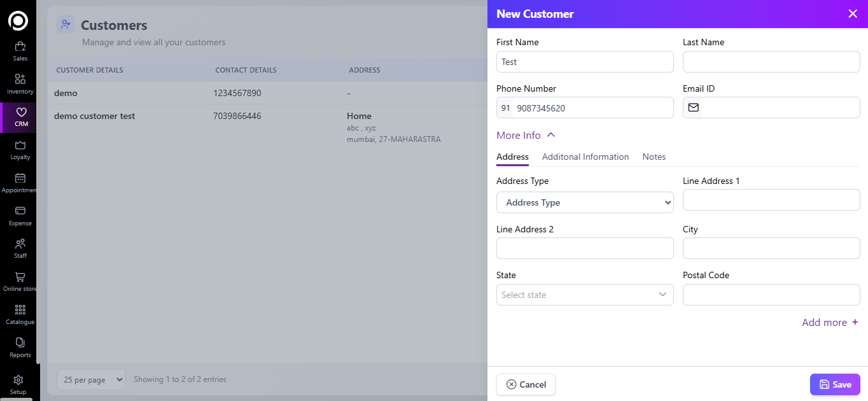Image resolution: width=868 pixels, height=401 pixels.
Task: Open the Address Type dropdown
Action: pyautogui.click(x=585, y=202)
